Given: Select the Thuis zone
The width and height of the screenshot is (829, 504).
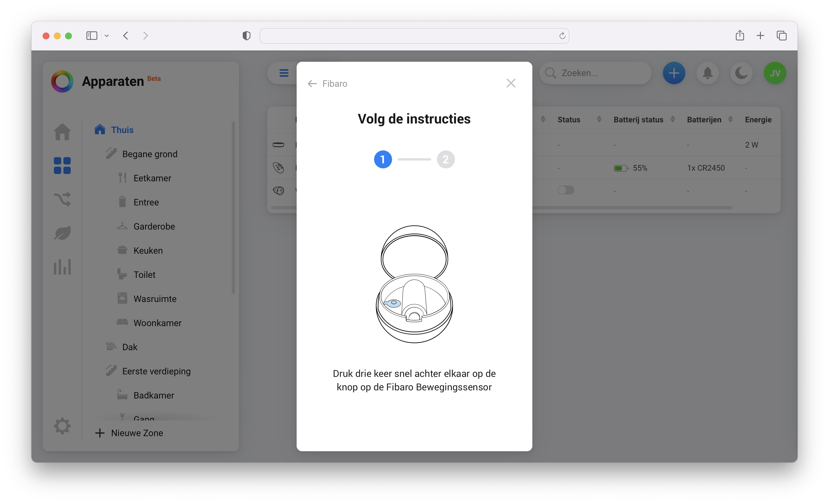Looking at the screenshot, I should pos(114,130).
